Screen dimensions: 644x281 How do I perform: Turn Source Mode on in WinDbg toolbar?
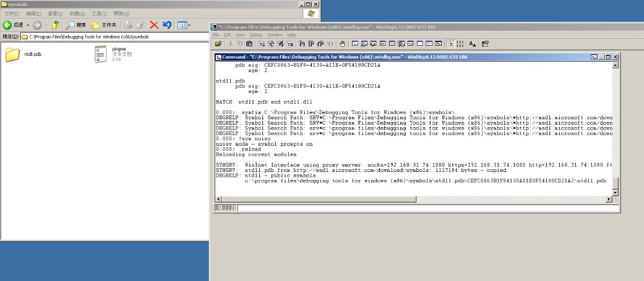(450, 44)
